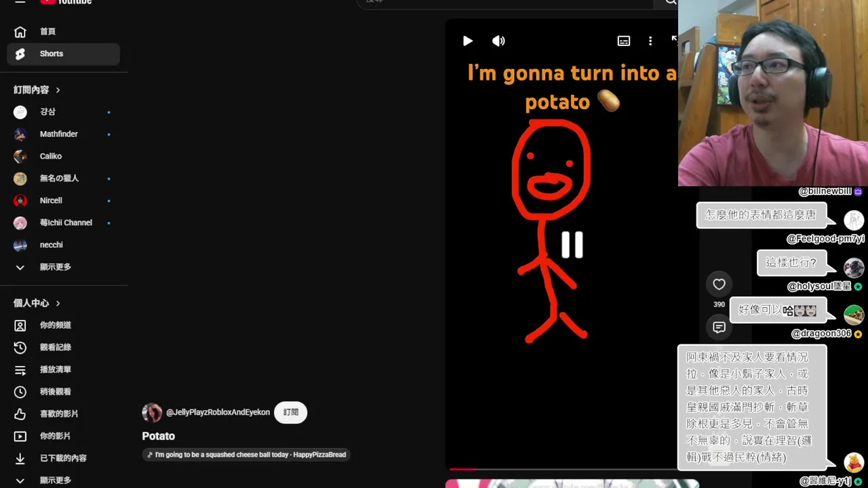Subscribe with the 訂閱 button
Screen dimensions: 868x488
291,412
